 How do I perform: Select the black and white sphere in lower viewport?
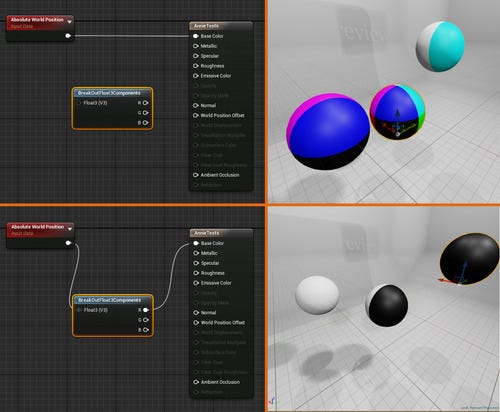pos(387,305)
